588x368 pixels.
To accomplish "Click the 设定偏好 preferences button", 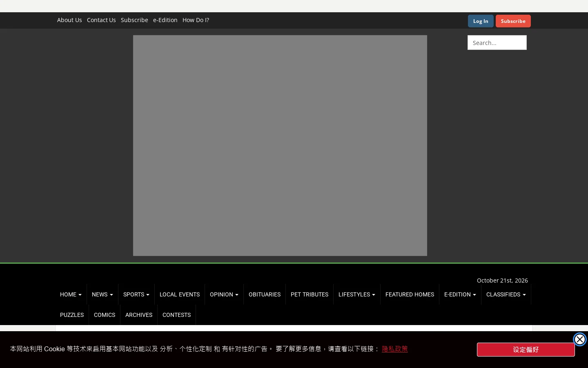I will point(526,350).
